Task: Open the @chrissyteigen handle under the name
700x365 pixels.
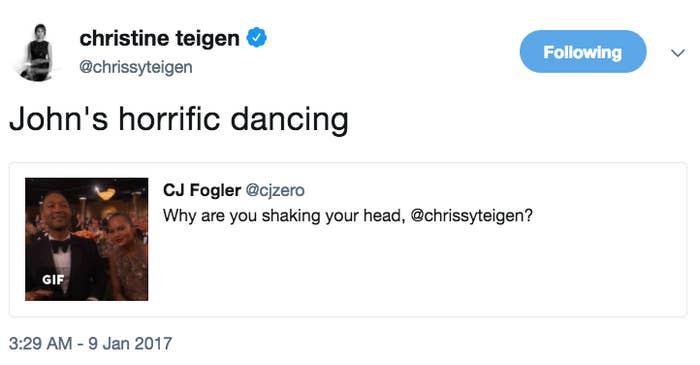Action: coord(136,67)
